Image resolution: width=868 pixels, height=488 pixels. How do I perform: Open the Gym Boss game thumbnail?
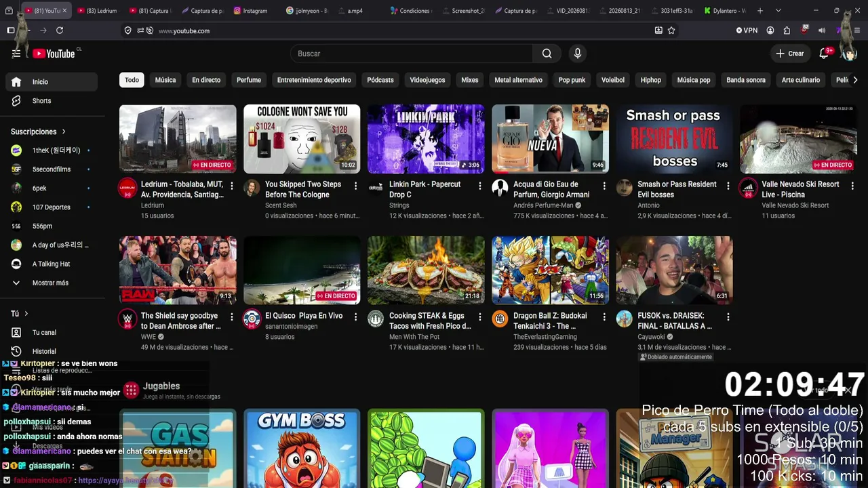pos(302,448)
